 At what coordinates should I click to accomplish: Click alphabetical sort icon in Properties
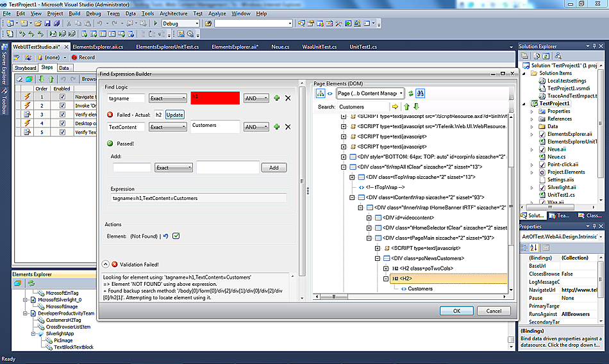pos(533,247)
